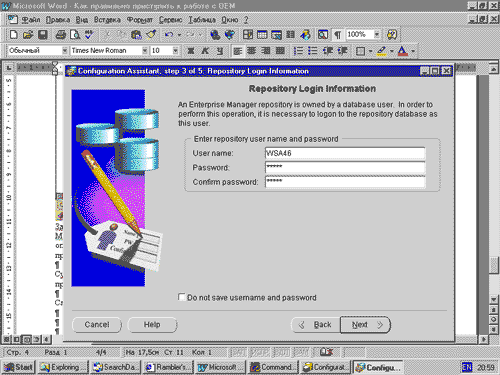The height and width of the screenshot is (375, 500).
Task: Run the spelling check tool
Action: pyautogui.click(x=89, y=35)
